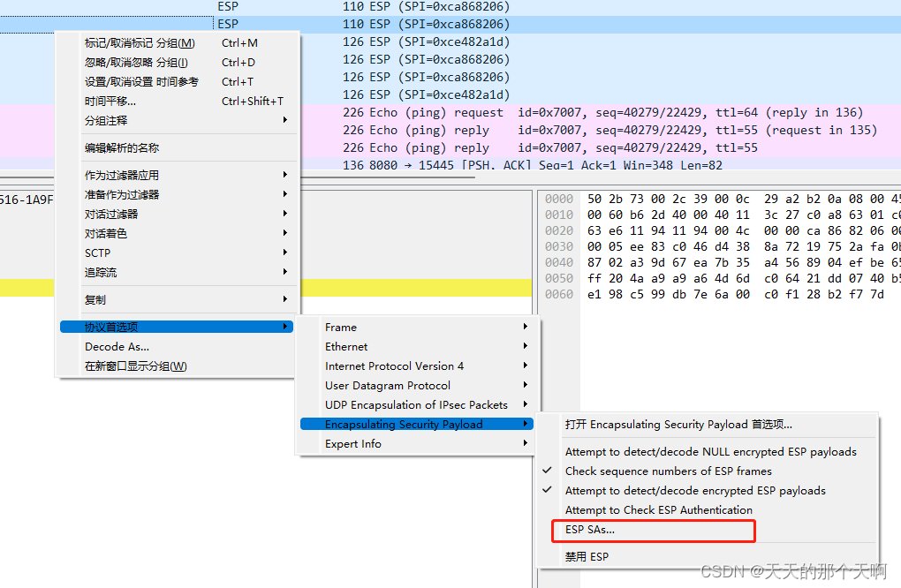Image resolution: width=901 pixels, height=588 pixels.
Task: Toggle 'Check sequence numbers of ESP frames'
Action: click(x=668, y=471)
